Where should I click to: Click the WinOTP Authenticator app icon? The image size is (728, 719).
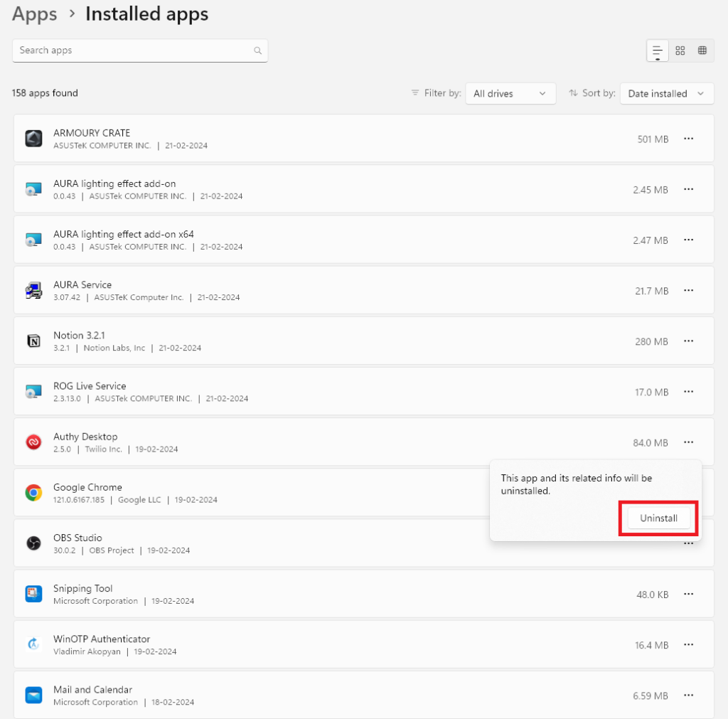click(x=33, y=644)
